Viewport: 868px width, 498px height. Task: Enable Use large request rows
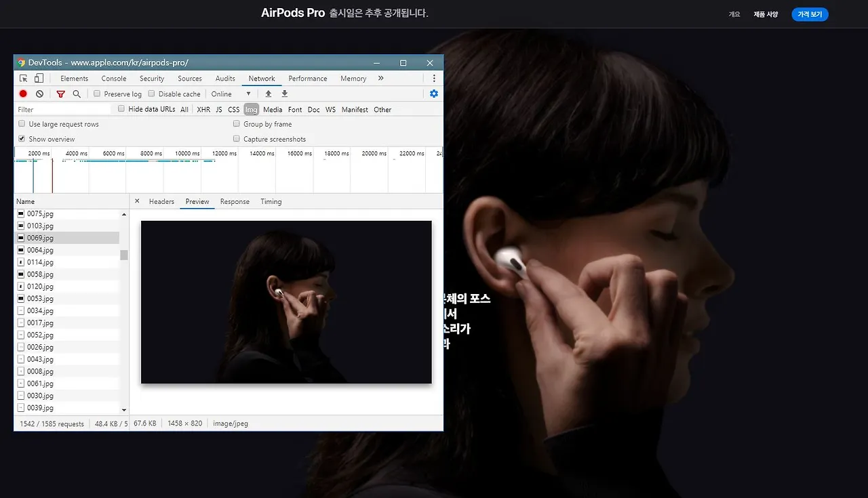pyautogui.click(x=22, y=124)
